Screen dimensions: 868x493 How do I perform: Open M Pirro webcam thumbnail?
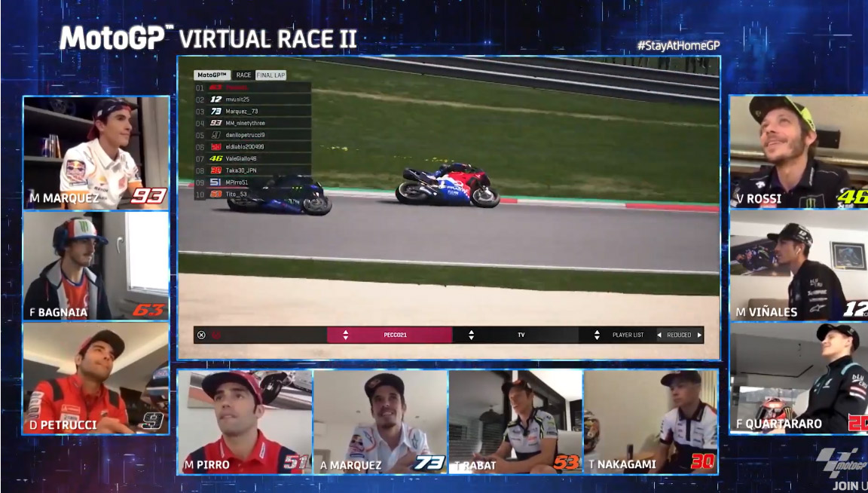[x=244, y=421]
